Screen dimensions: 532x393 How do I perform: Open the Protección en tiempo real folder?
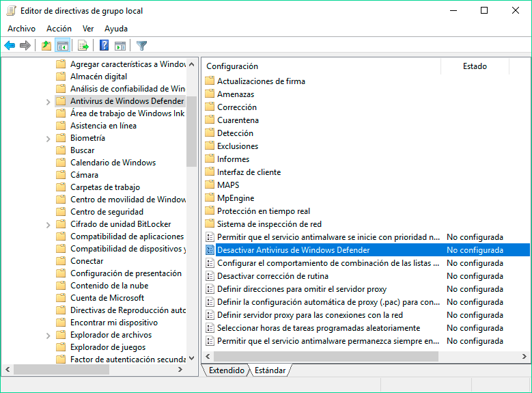264,211
